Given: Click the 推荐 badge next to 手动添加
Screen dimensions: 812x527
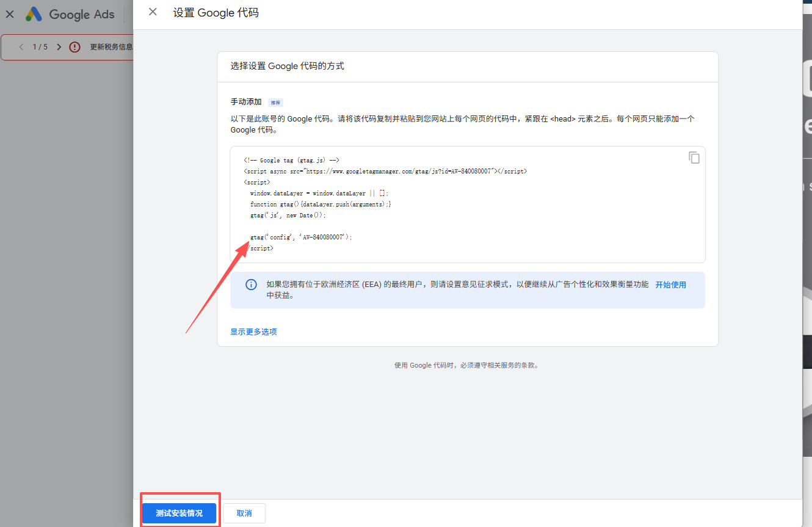Looking at the screenshot, I should pyautogui.click(x=275, y=103).
